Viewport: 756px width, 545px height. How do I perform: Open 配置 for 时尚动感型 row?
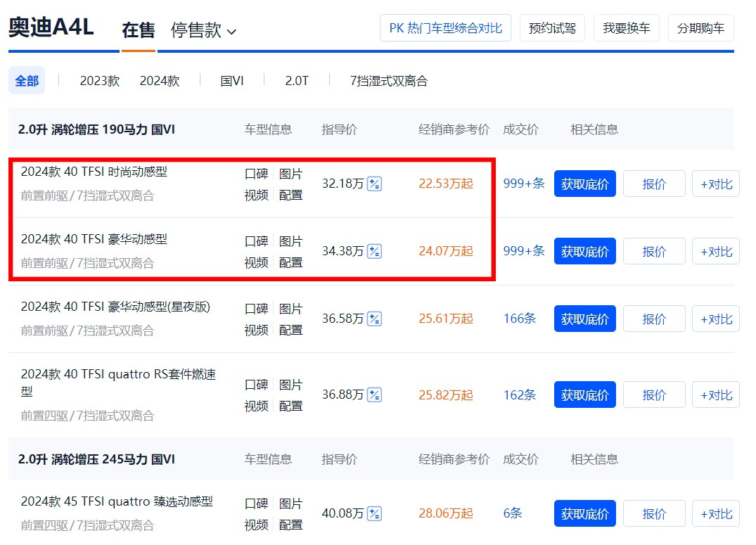tap(290, 195)
